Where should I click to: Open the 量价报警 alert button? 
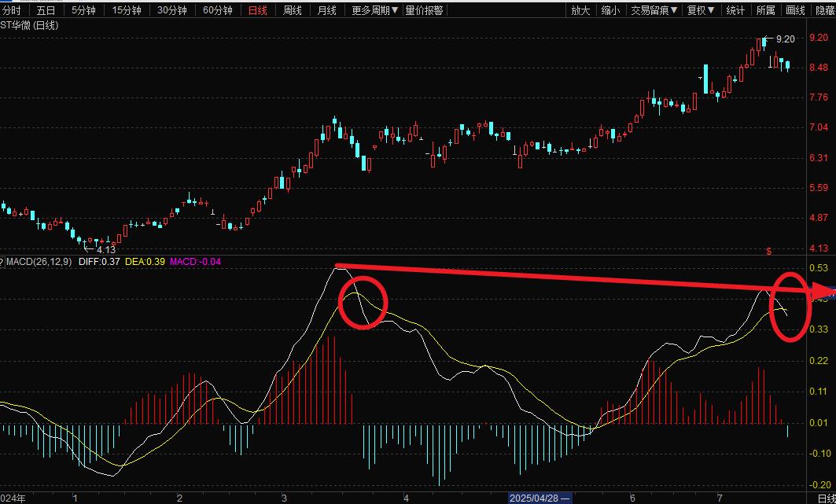click(x=425, y=10)
